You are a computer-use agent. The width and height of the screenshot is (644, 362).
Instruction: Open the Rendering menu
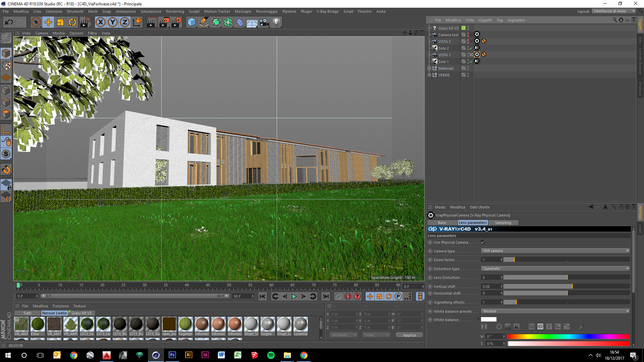coord(175,11)
